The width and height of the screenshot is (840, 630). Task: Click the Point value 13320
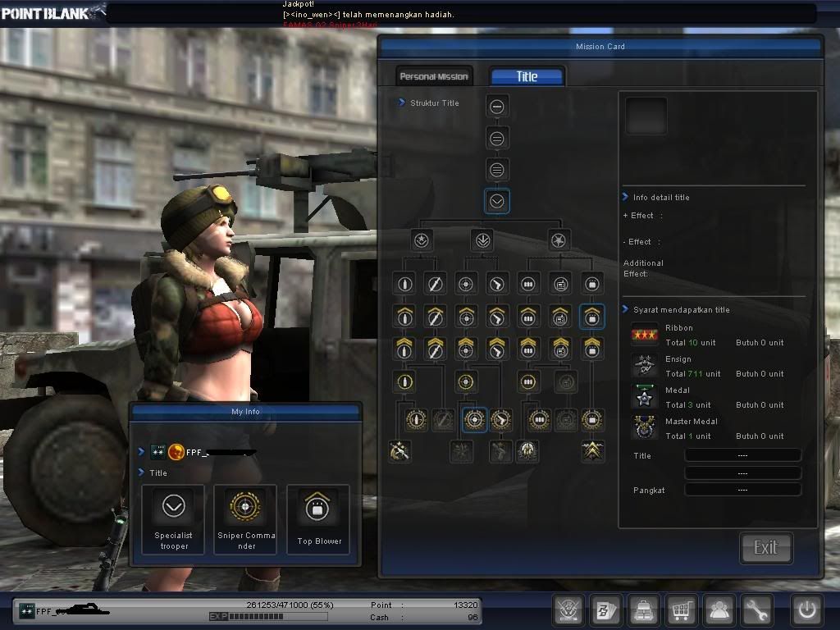coord(466,605)
